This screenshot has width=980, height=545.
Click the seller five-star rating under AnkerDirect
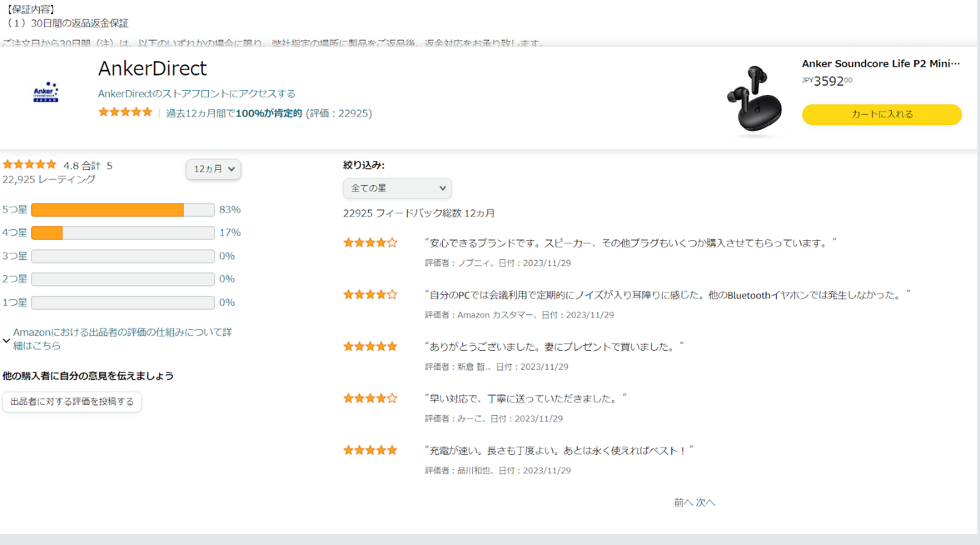(125, 112)
